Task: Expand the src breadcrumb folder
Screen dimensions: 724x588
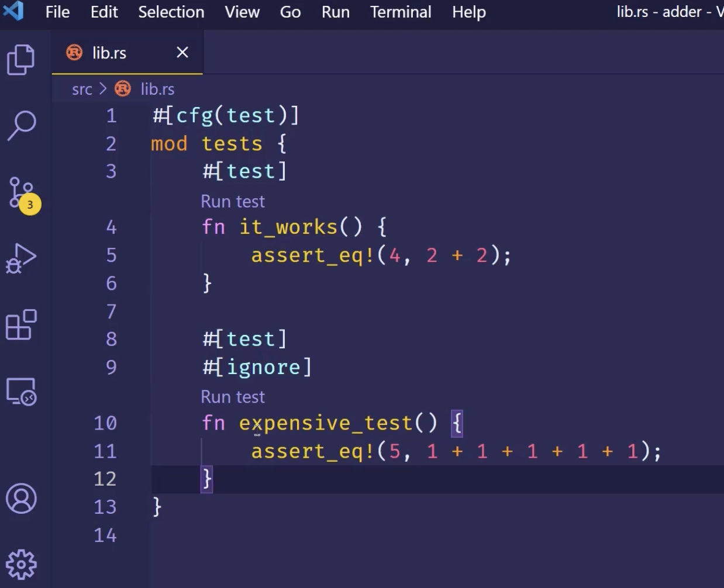Action: [82, 89]
